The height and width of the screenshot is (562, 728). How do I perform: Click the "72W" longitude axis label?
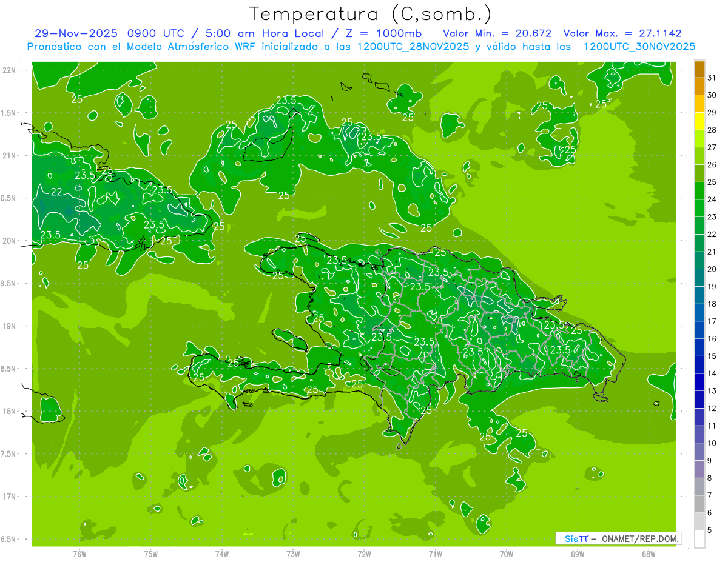point(364,554)
